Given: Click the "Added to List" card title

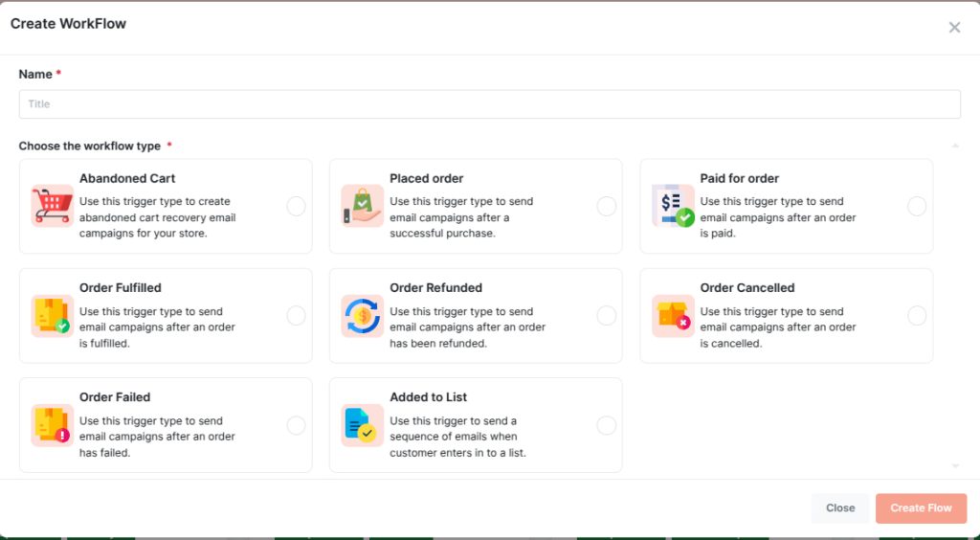Looking at the screenshot, I should 428,397.
